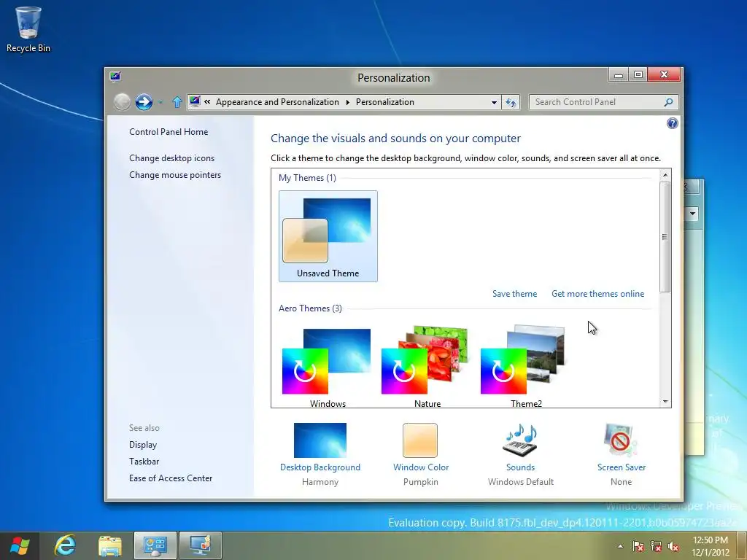Viewport: 747px width, 560px height.
Task: Click the Screen Saver link text
Action: click(x=622, y=467)
